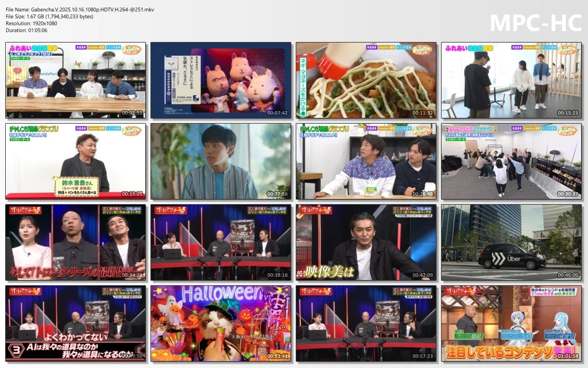Select the man in striped shirt thumbnail

[220, 161]
